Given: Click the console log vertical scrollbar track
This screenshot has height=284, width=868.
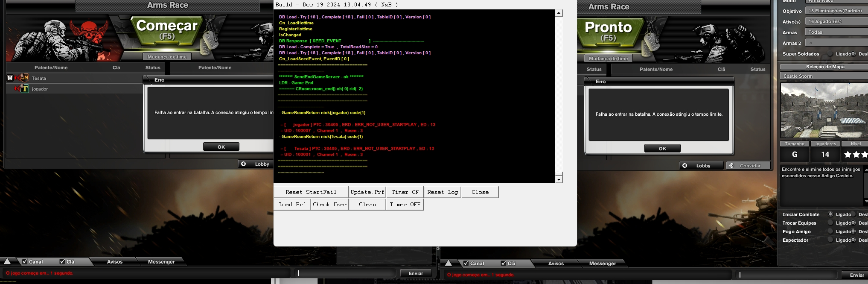Looking at the screenshot, I should [x=559, y=96].
